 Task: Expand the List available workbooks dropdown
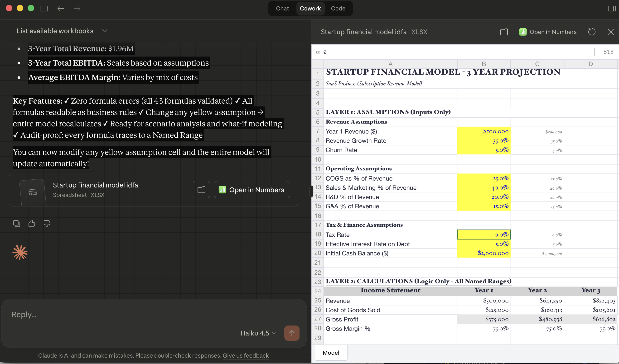104,31
